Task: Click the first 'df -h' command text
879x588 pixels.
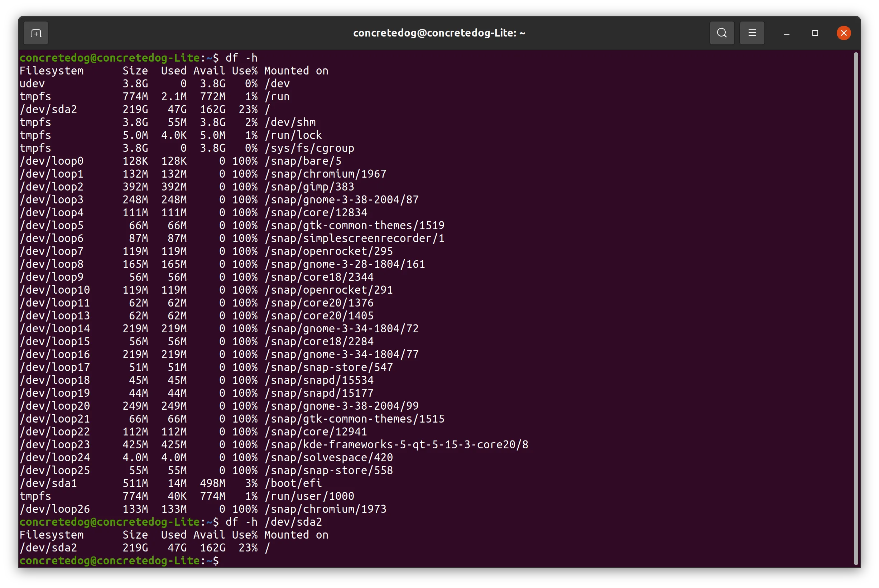Action: click(241, 58)
